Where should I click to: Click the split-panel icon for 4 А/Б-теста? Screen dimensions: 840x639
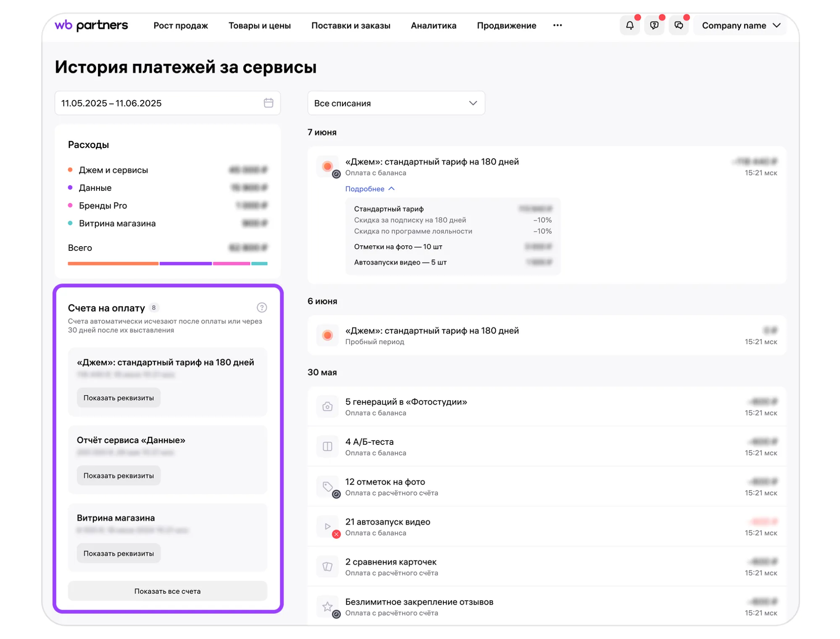click(327, 447)
